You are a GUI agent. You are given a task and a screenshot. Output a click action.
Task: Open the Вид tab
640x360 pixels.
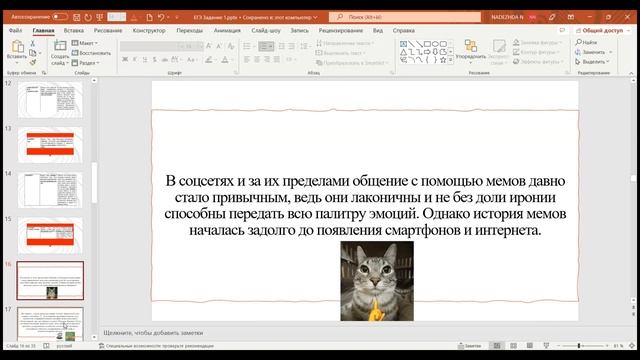(x=378, y=31)
